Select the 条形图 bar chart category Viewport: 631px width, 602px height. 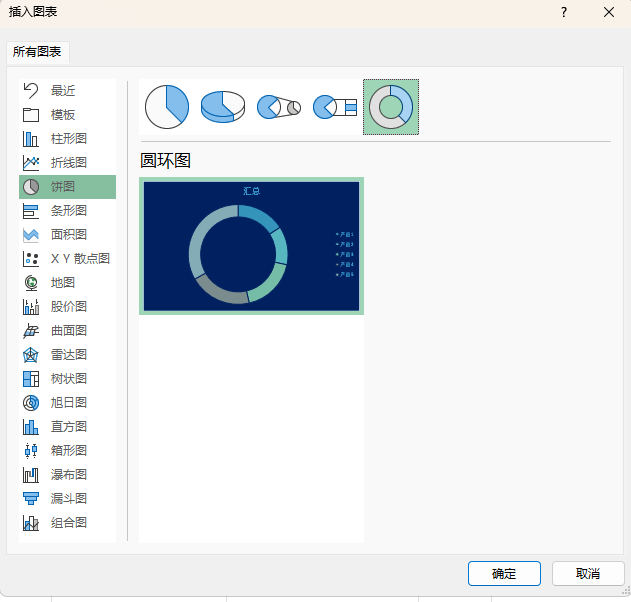[67, 210]
